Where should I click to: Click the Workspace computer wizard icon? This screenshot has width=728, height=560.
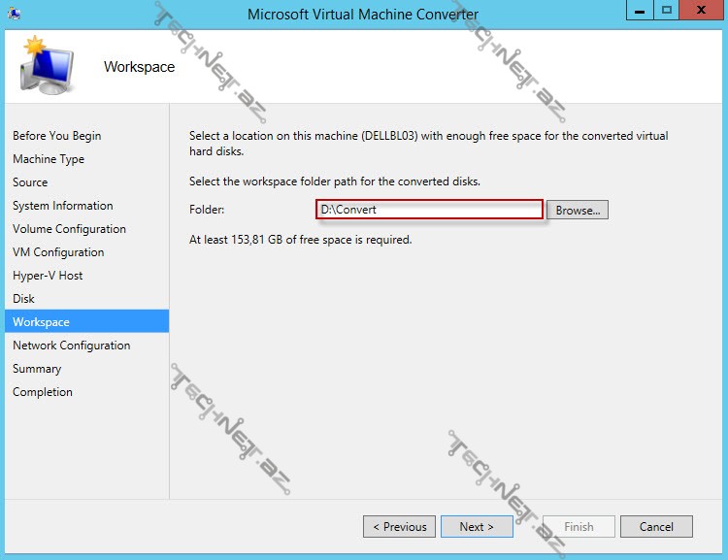tap(48, 66)
